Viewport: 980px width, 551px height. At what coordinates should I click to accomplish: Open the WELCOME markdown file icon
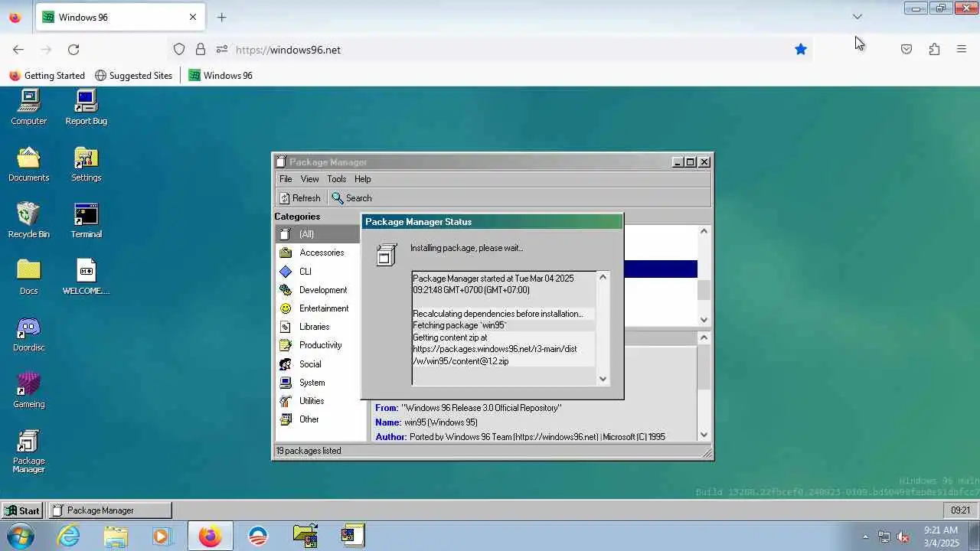click(86, 277)
